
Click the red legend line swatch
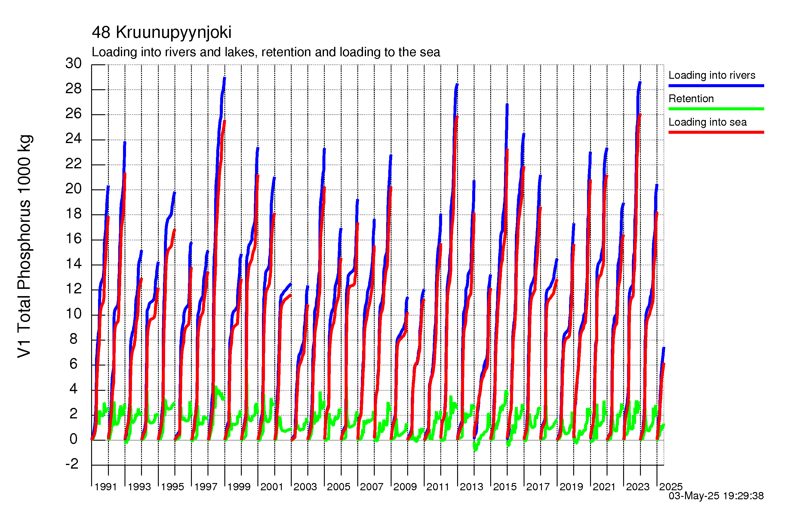pyautogui.click(x=716, y=133)
